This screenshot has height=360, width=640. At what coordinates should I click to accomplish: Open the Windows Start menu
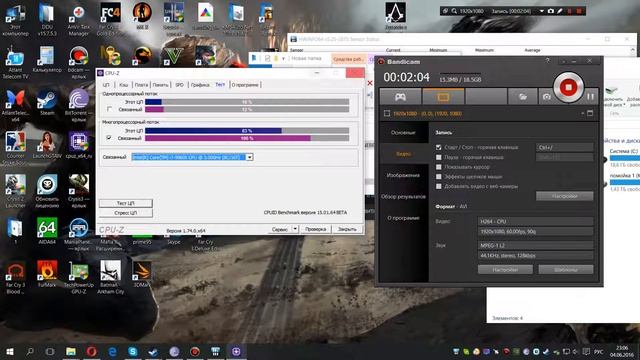(x=10, y=351)
